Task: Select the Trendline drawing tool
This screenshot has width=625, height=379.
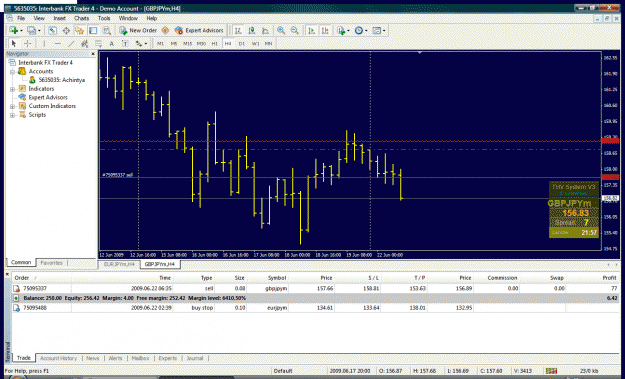Action: point(71,43)
